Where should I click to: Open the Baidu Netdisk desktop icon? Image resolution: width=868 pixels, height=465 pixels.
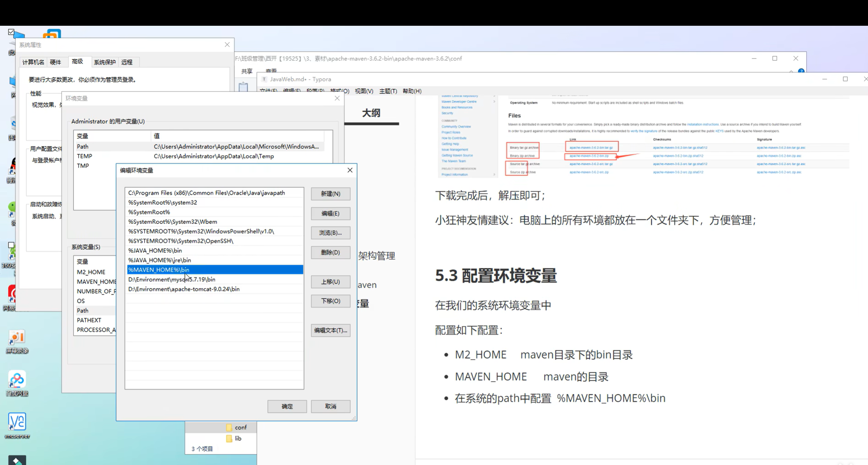click(x=17, y=380)
